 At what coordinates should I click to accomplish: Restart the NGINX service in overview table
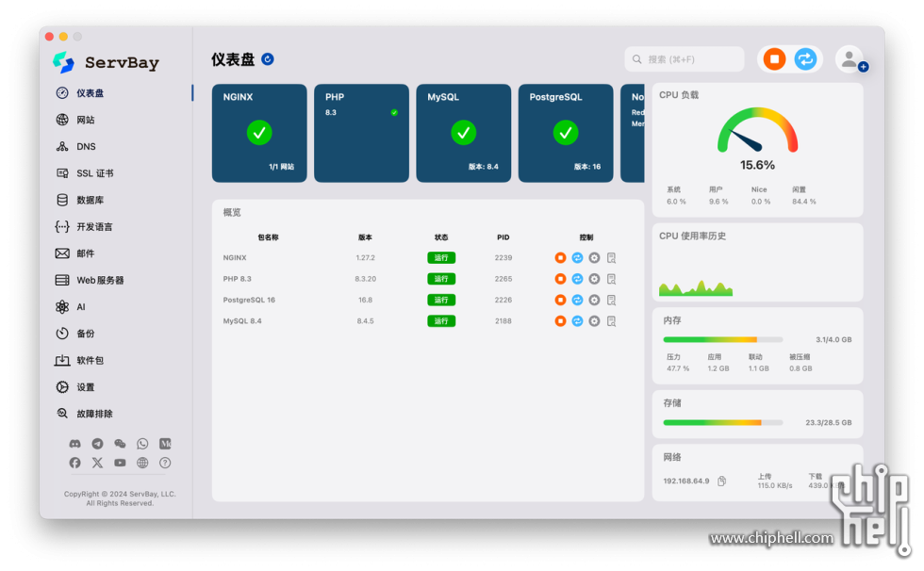[577, 258]
